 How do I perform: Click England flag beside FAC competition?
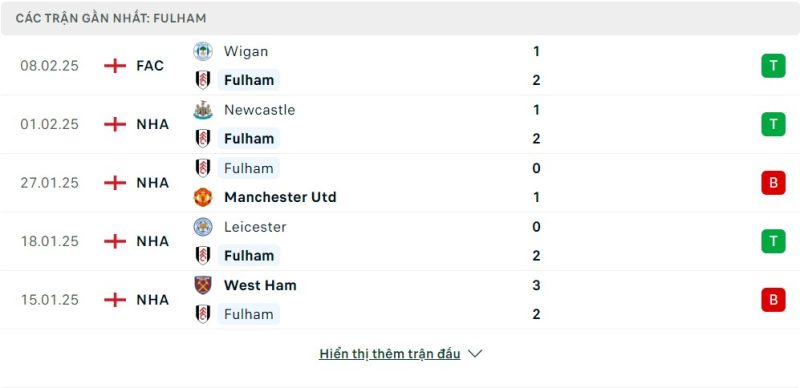(x=115, y=66)
